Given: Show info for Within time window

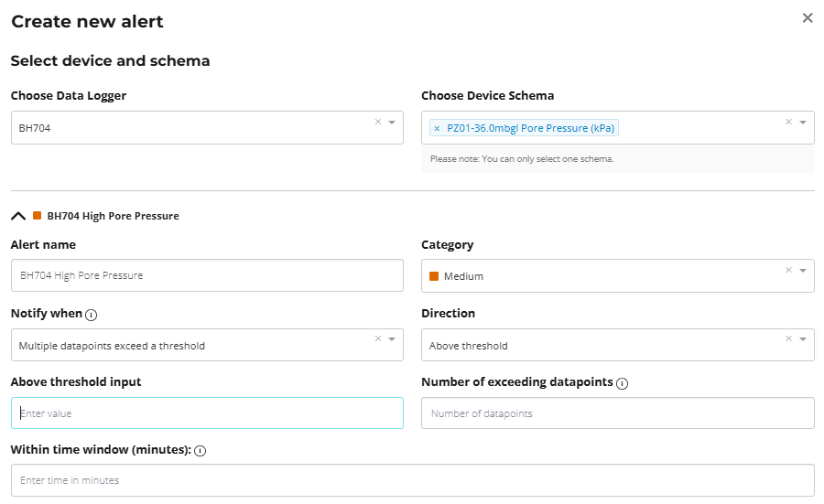Looking at the screenshot, I should pos(200,451).
